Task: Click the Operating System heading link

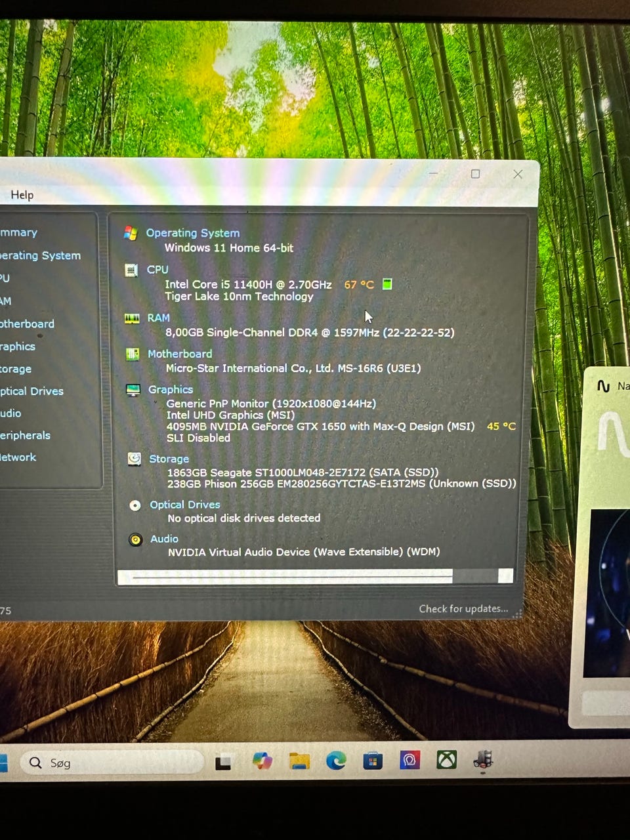Action: pos(193,233)
